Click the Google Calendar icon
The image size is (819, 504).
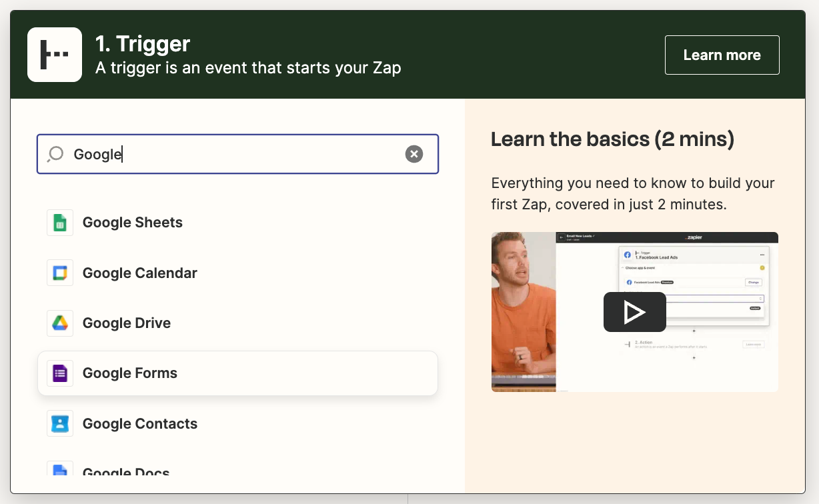pos(60,273)
